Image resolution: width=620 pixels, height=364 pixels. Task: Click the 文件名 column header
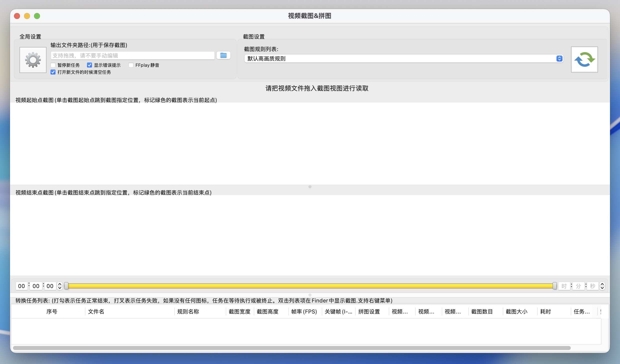point(96,311)
